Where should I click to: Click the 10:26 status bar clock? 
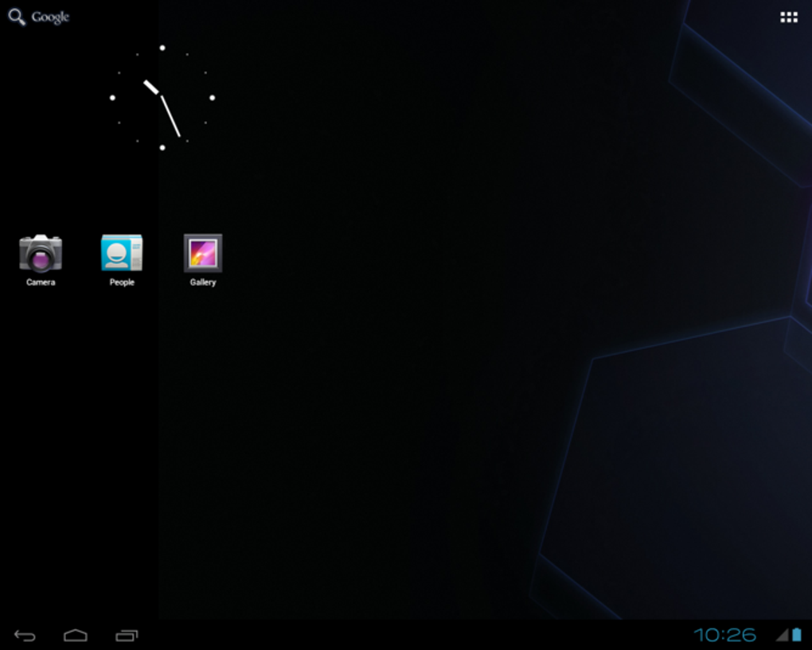click(724, 635)
